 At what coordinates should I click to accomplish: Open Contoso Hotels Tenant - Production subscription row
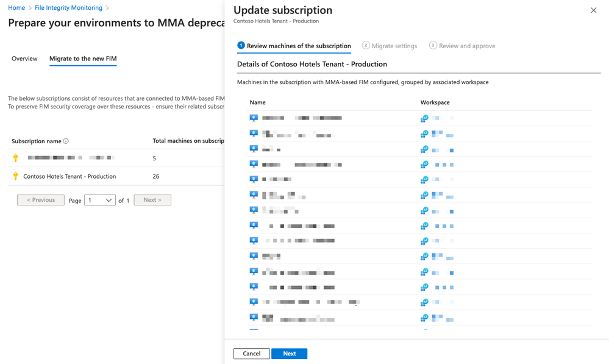pyautogui.click(x=69, y=176)
